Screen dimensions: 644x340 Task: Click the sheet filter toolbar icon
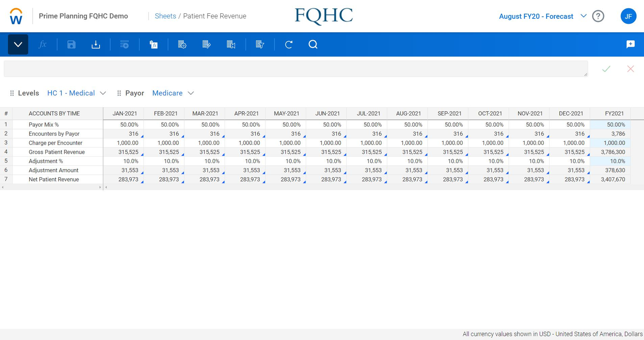click(x=260, y=44)
